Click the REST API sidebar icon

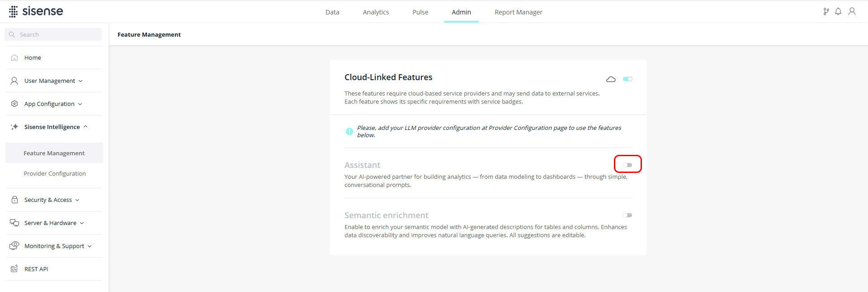click(x=14, y=269)
